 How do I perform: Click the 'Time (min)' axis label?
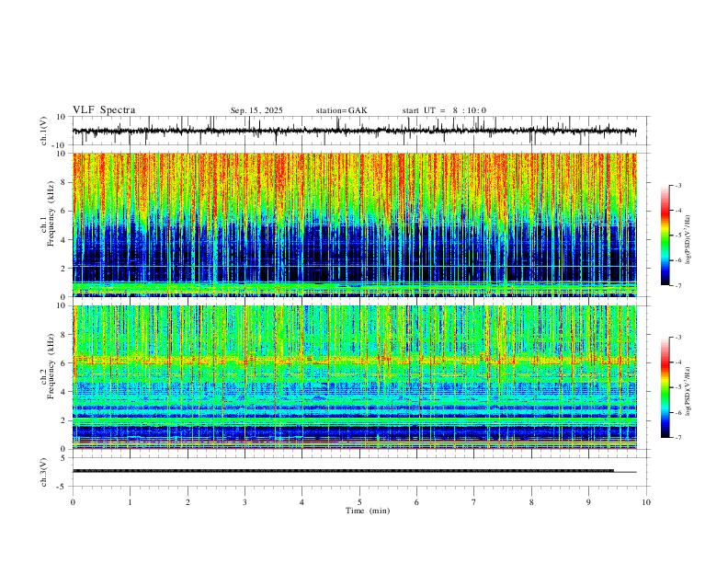pos(368,511)
